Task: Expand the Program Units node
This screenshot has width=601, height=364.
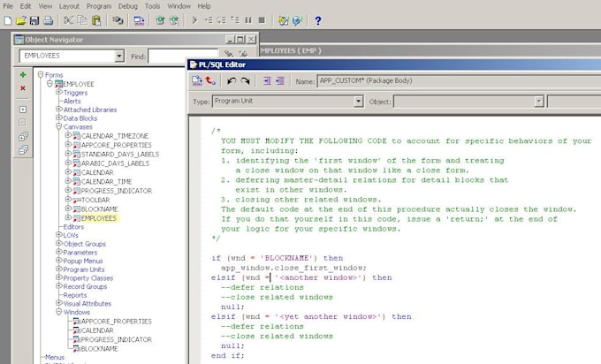Action: (59, 269)
